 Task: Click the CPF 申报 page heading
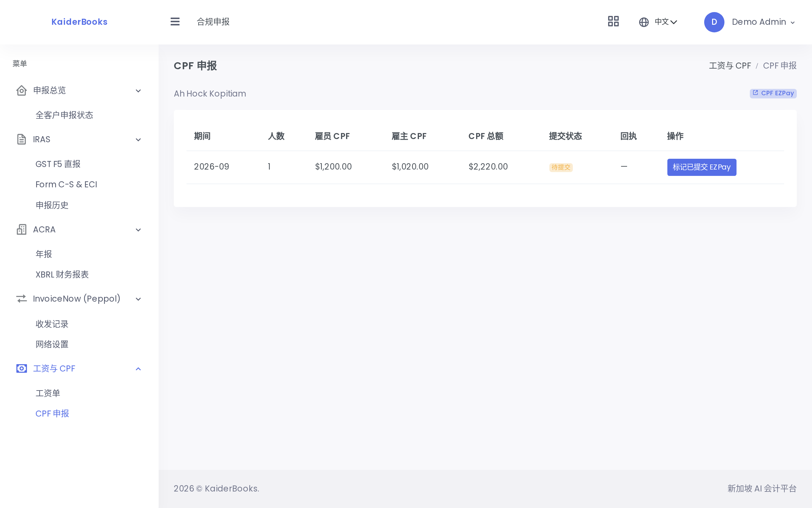tap(195, 66)
